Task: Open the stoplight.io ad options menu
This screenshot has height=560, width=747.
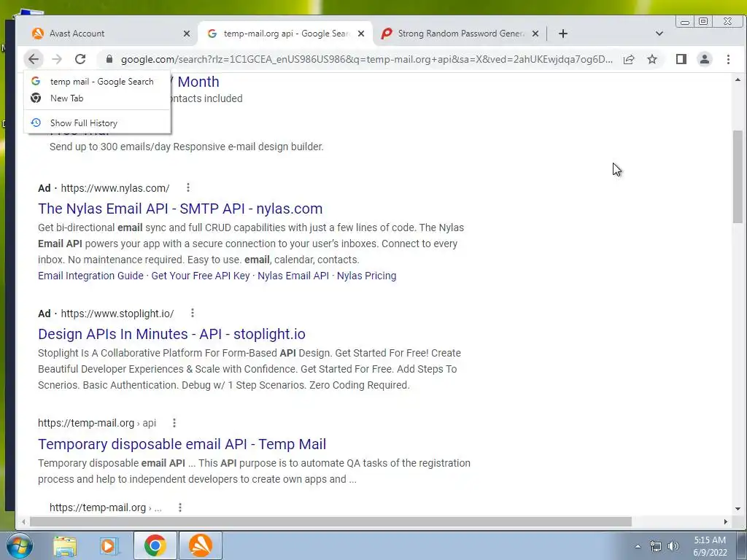Action: [x=193, y=313]
